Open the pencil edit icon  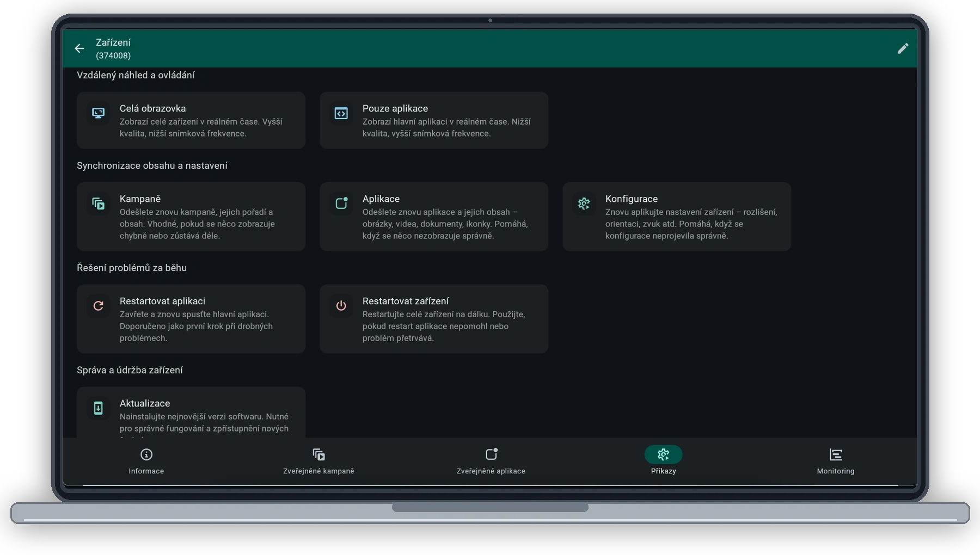(903, 48)
